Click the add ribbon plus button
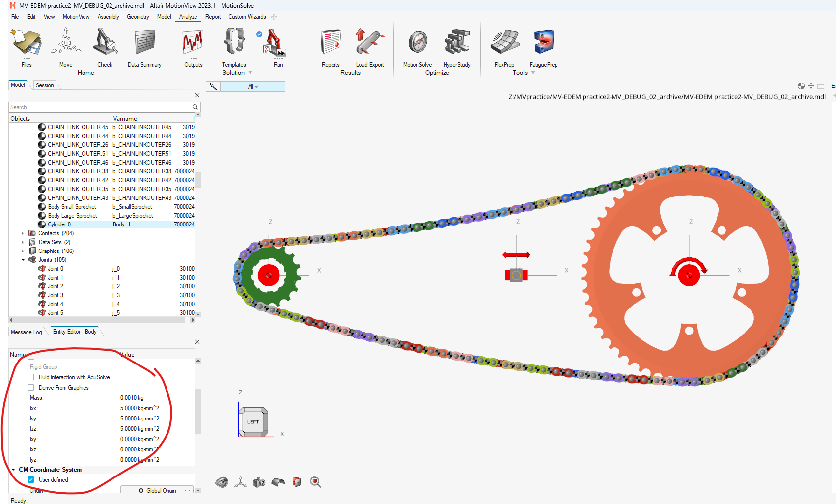Image resolution: width=836 pixels, height=504 pixels. pyautogui.click(x=274, y=17)
